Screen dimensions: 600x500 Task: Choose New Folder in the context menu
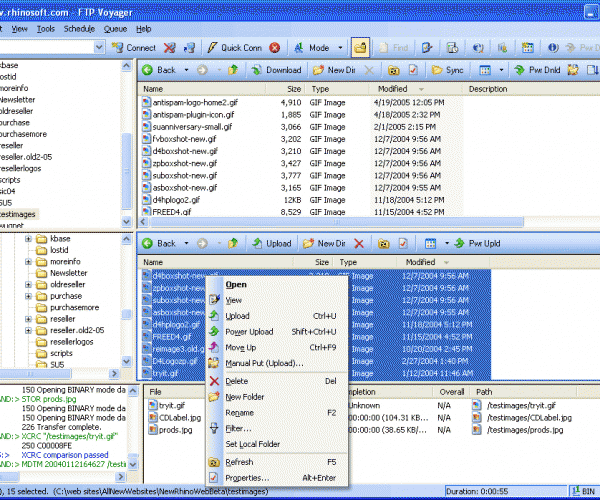(x=277, y=397)
